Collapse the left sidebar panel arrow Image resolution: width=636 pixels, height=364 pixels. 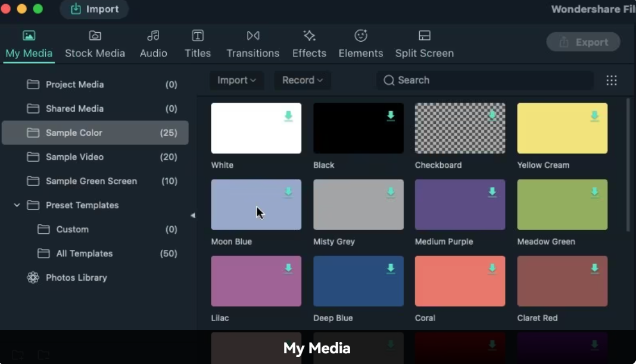click(x=192, y=215)
